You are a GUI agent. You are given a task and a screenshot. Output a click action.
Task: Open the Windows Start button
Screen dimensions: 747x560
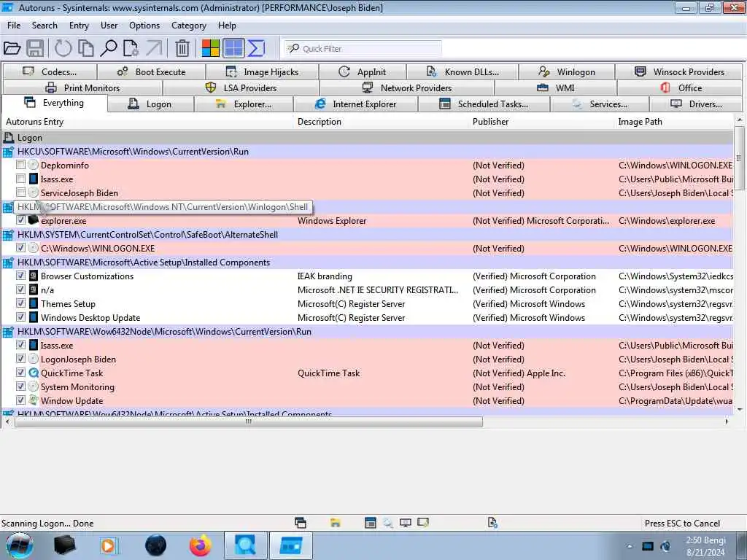pos(20,545)
